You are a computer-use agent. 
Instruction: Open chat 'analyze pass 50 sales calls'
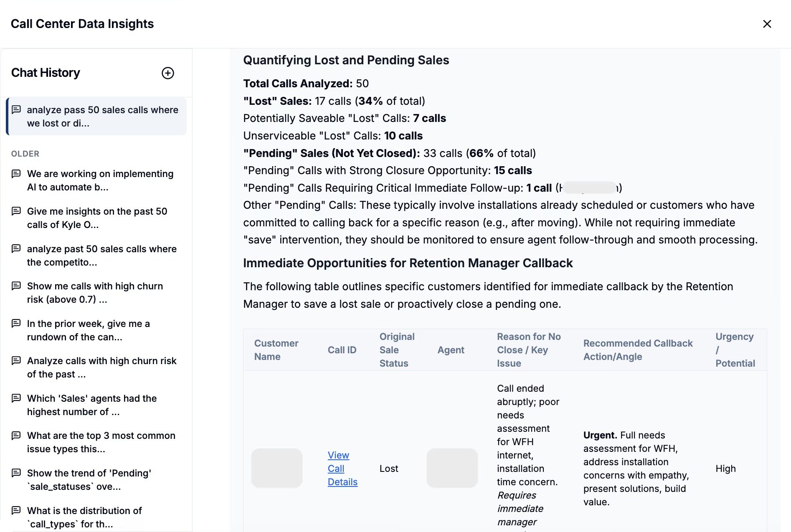(x=102, y=117)
